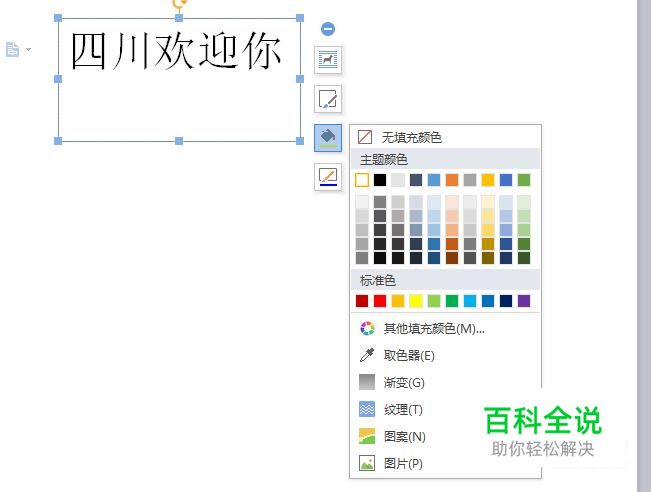Pick dark slate blue theme swatch
This screenshot has height=492, width=651.
[x=416, y=180]
